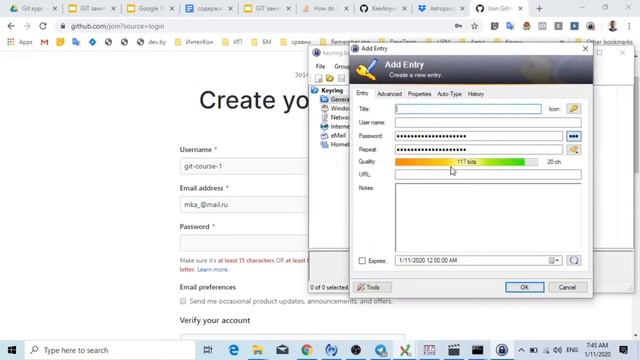The image size is (640, 360).
Task: Confirm the entry with OK
Action: (524, 287)
